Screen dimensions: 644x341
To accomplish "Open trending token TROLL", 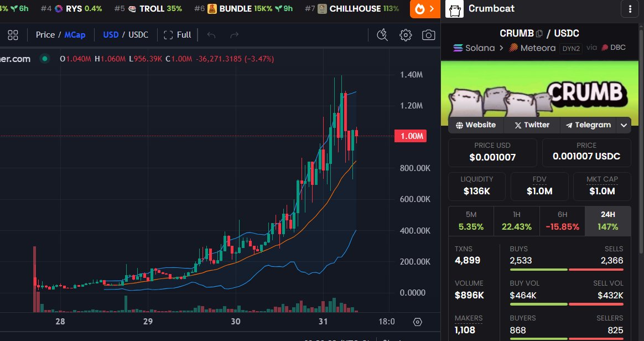I will pos(148,9).
